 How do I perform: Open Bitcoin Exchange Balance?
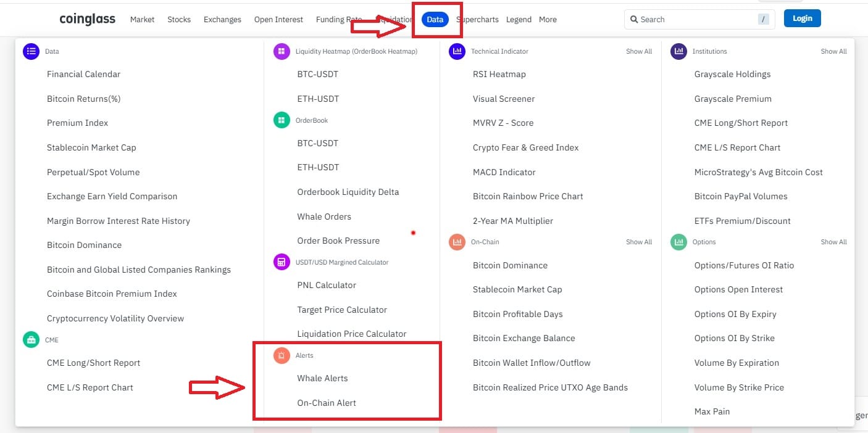click(x=524, y=338)
